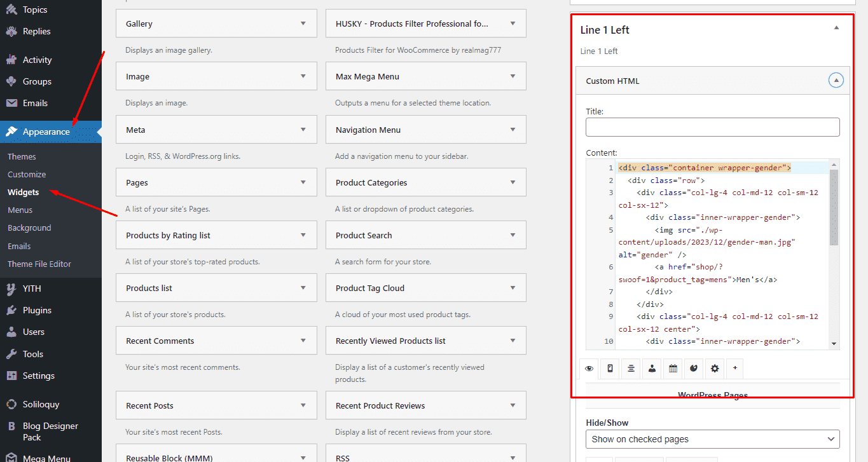Open the palette styling tab icon

694,369
